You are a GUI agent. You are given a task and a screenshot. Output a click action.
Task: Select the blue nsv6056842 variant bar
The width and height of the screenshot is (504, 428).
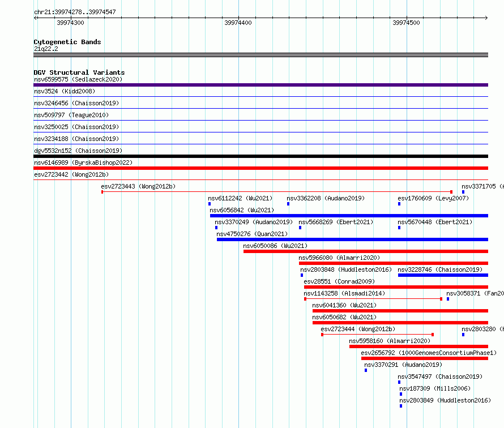(x=349, y=216)
